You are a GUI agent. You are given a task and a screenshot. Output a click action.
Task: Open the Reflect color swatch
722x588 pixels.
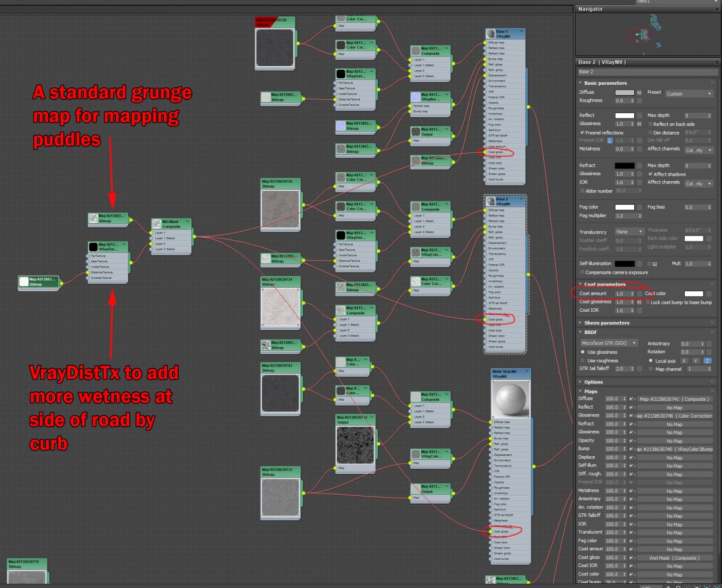(624, 116)
